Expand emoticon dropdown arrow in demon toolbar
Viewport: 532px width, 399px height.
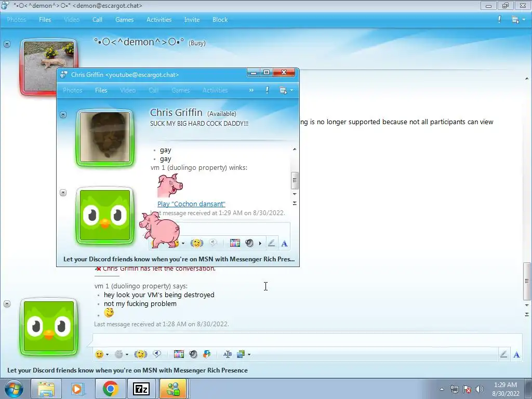coord(107,354)
